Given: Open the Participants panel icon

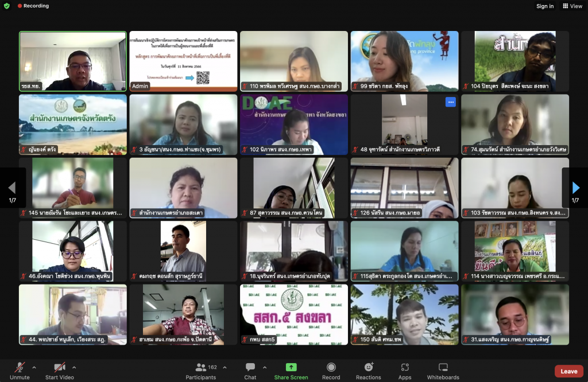Looking at the screenshot, I should (x=201, y=368).
